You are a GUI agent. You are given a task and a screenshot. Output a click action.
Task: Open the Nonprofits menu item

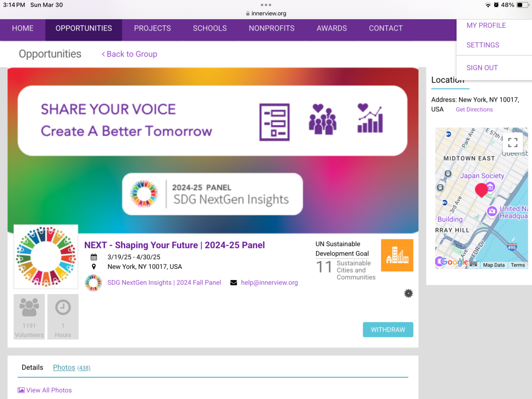(272, 28)
